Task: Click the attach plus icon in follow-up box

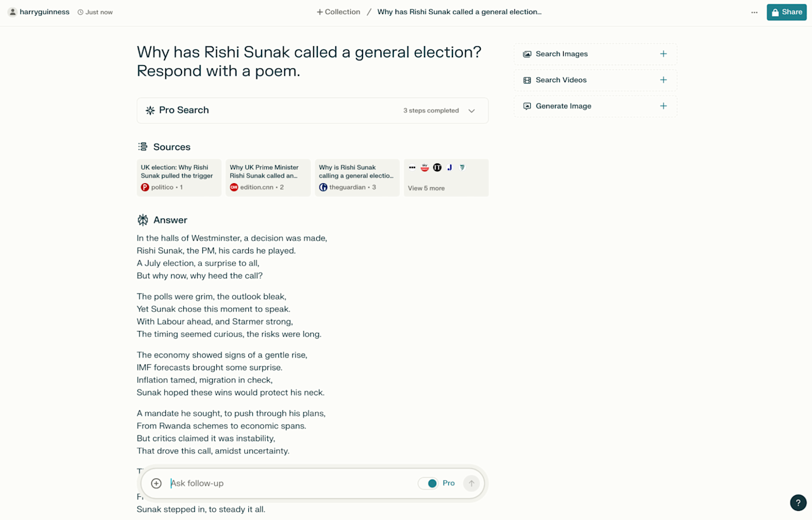Action: click(156, 483)
